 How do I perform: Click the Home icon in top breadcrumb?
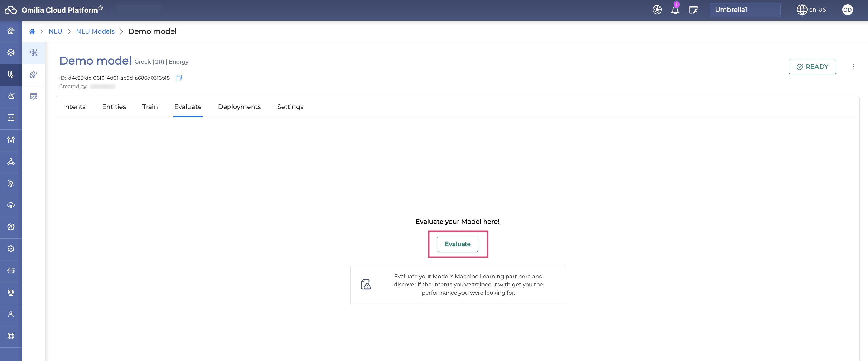point(31,31)
